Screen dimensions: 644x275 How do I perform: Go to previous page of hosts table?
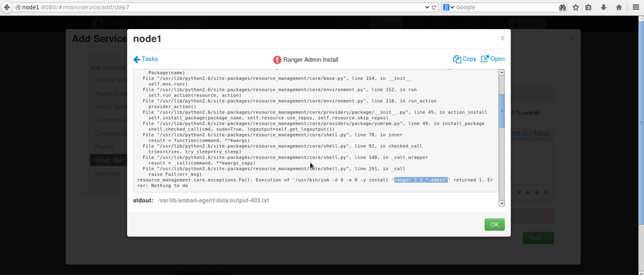click(528, 192)
